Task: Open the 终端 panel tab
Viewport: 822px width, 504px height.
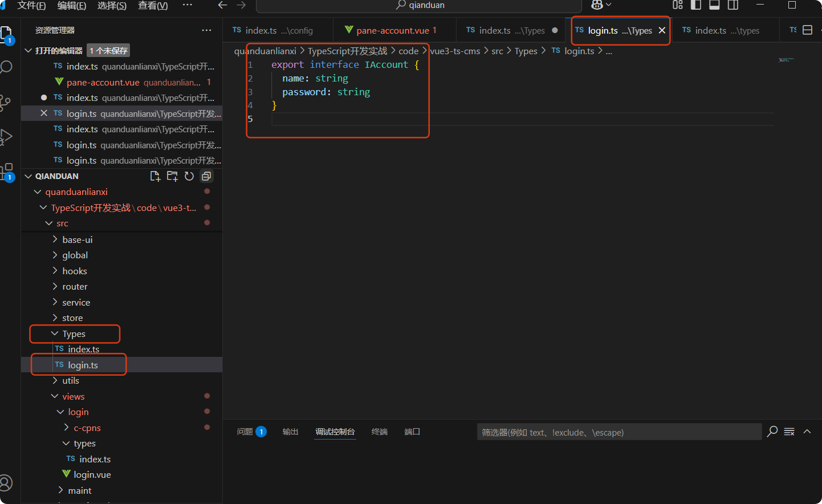Action: pos(379,432)
